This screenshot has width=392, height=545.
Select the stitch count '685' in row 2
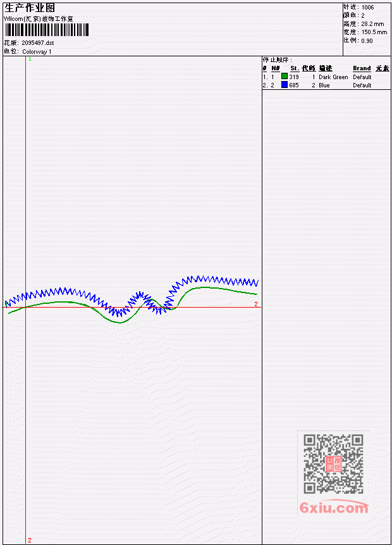294,85
